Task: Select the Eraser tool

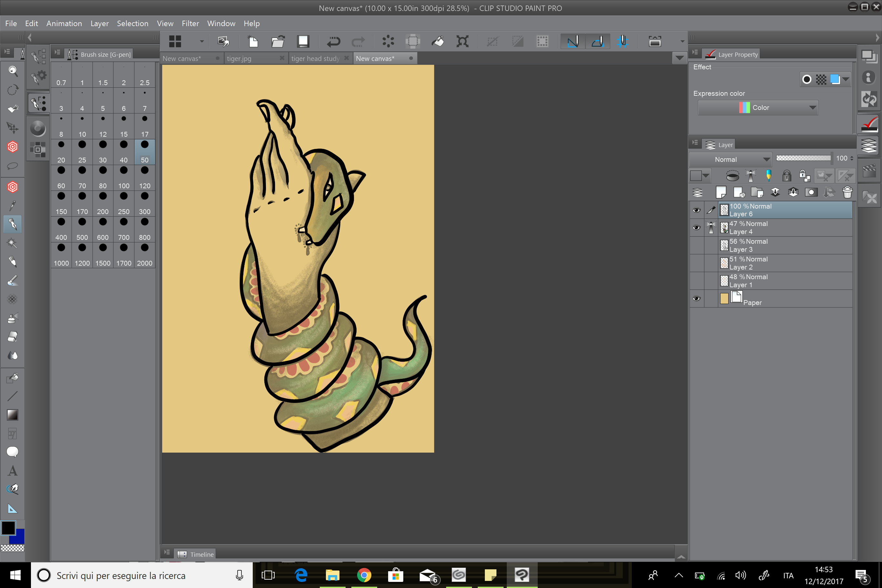Action: coord(12,336)
